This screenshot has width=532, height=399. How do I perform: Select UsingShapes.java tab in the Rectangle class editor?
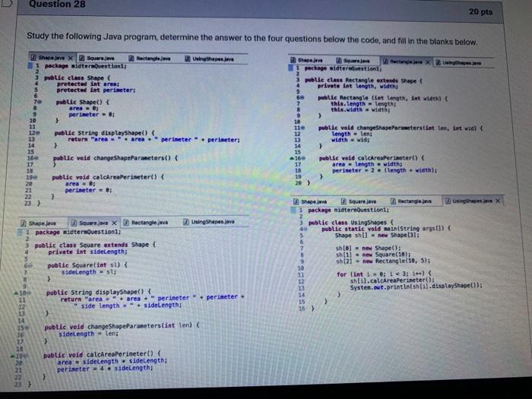coord(458,63)
